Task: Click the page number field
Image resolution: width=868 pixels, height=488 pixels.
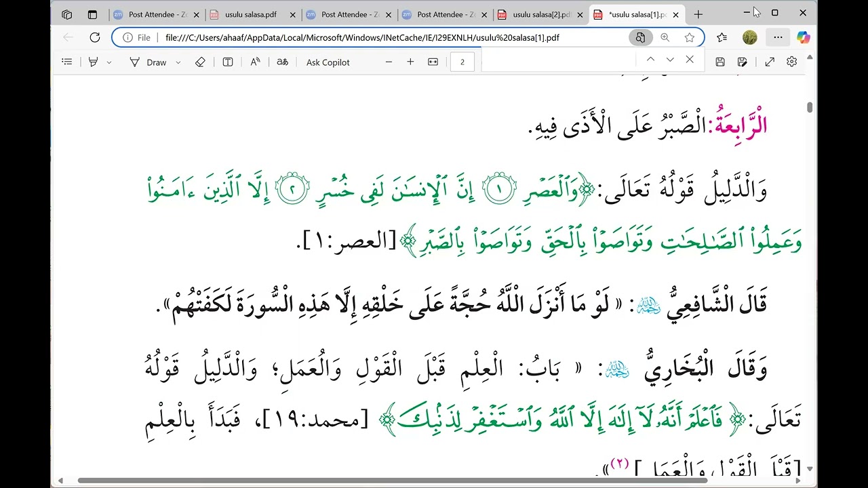Action: click(462, 62)
